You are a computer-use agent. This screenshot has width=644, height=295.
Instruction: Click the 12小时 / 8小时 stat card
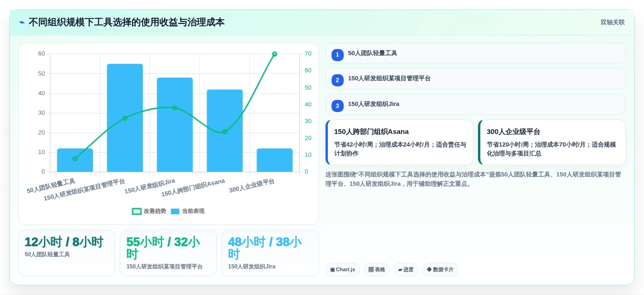click(67, 253)
